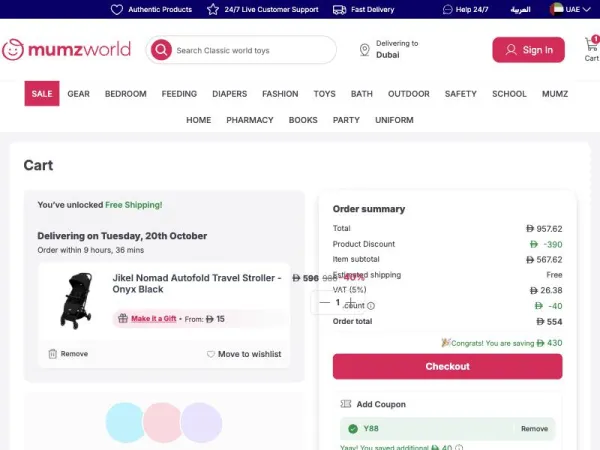Open the HOME category
The height and width of the screenshot is (450, 600).
tap(199, 120)
